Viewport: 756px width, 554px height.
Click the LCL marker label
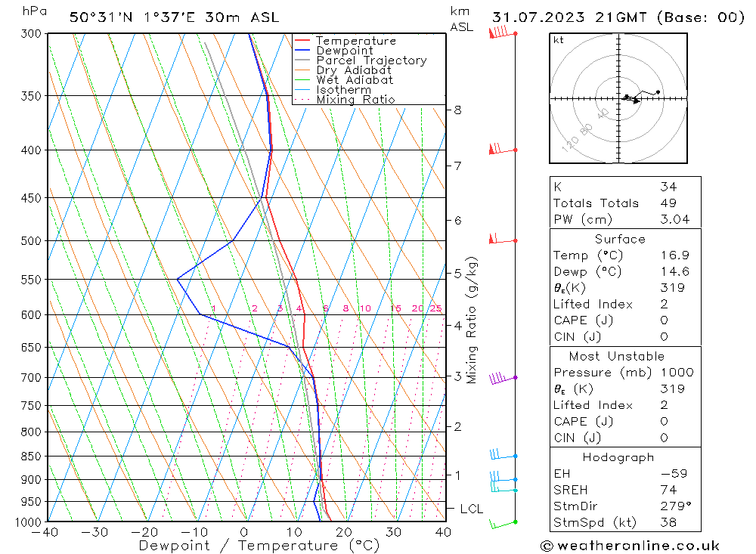[x=472, y=509]
